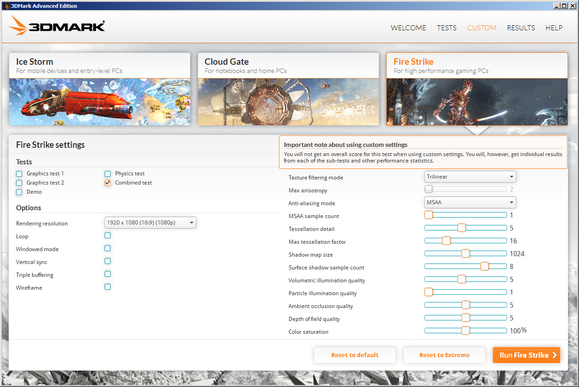The height and width of the screenshot is (387, 579).
Task: Select the Custom tab
Action: point(481,28)
